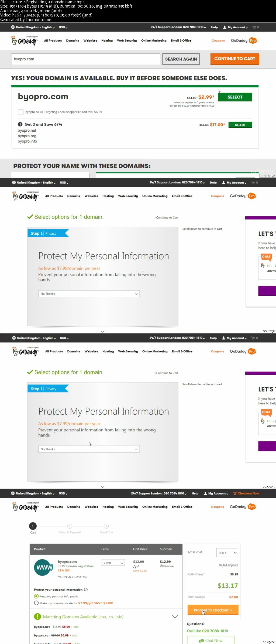Click the Checkout Now cart icon
Image resolution: width=276 pixels, height=644 pixels.
coord(235,493)
